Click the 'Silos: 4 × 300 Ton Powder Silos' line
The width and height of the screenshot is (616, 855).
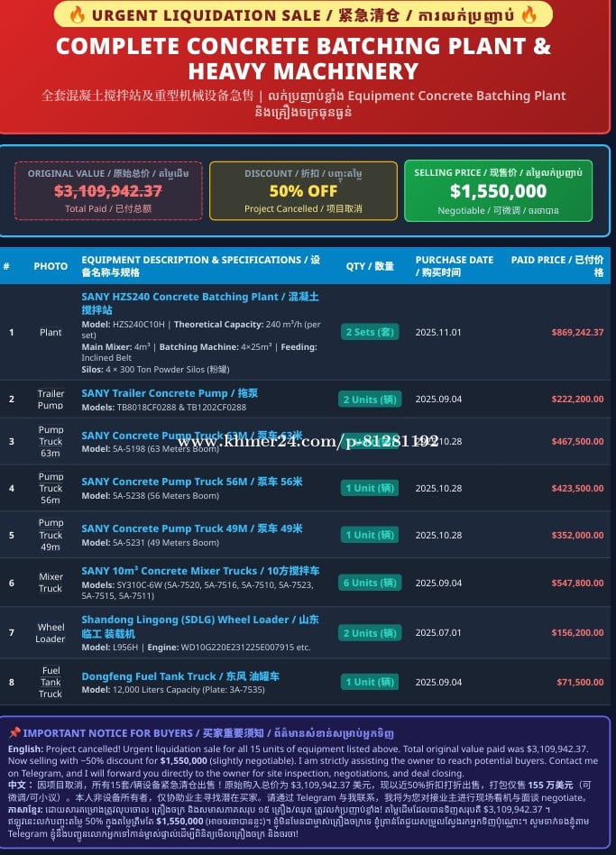pos(155,369)
